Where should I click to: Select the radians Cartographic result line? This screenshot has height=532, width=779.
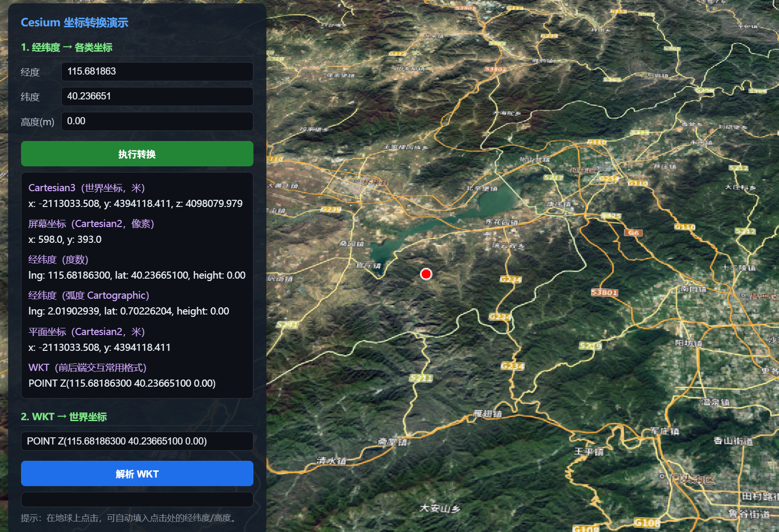[129, 311]
